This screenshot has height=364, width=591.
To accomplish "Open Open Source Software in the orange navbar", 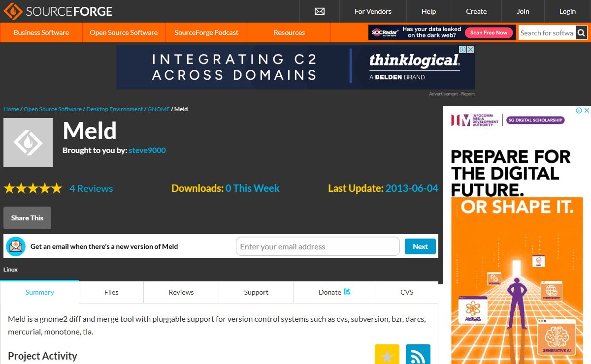I will pyautogui.click(x=124, y=32).
